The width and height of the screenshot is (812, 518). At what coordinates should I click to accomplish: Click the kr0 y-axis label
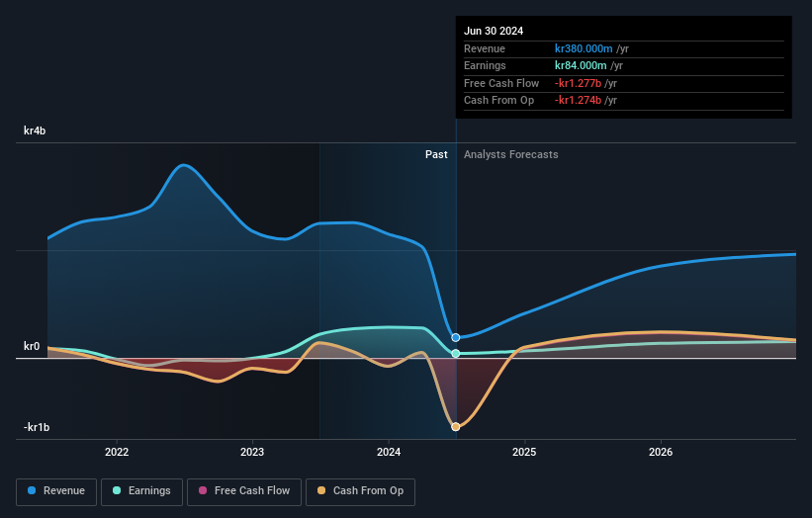click(32, 346)
